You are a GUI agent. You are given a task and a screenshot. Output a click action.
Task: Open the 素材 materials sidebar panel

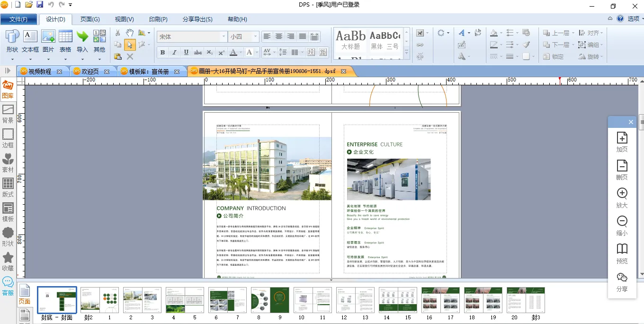pos(8,163)
